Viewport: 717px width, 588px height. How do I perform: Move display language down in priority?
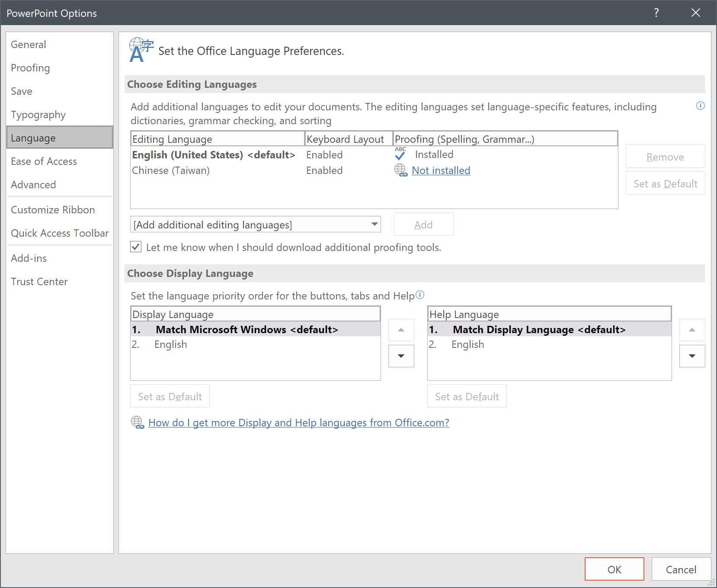click(x=401, y=356)
